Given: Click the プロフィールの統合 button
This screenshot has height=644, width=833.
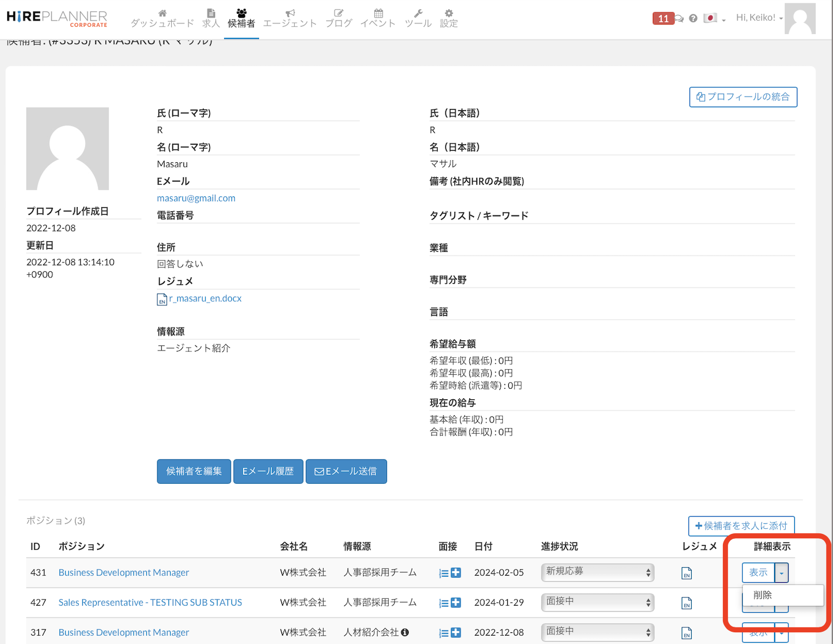Looking at the screenshot, I should pyautogui.click(x=743, y=97).
